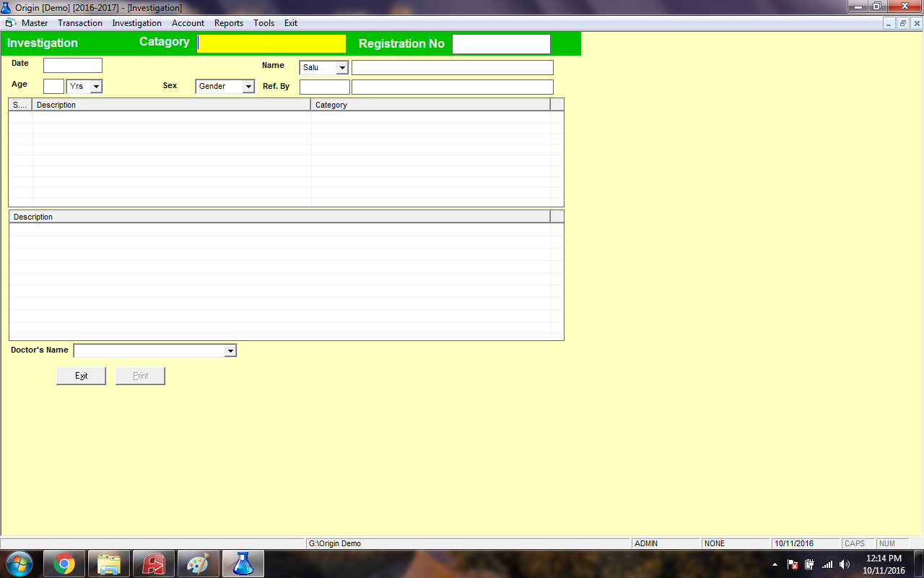
Task: Open the Master menu
Action: pyautogui.click(x=35, y=23)
